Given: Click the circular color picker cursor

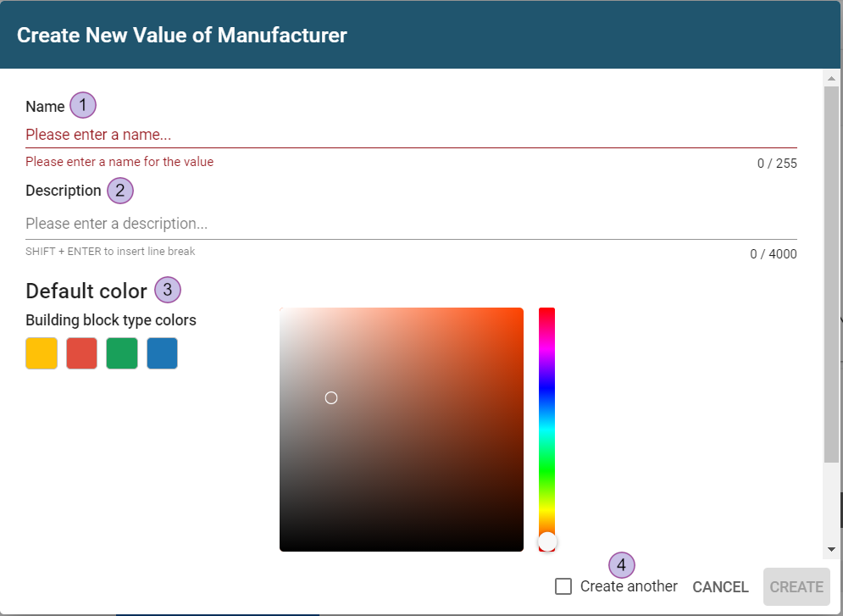Looking at the screenshot, I should tap(331, 397).
